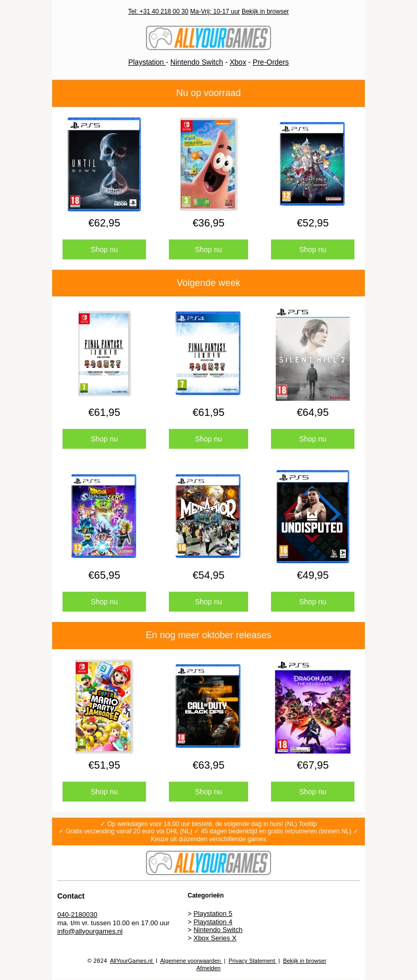The image size is (417, 980).
Task: Open the Super Mario Party Jamboree cover
Action: click(x=104, y=707)
